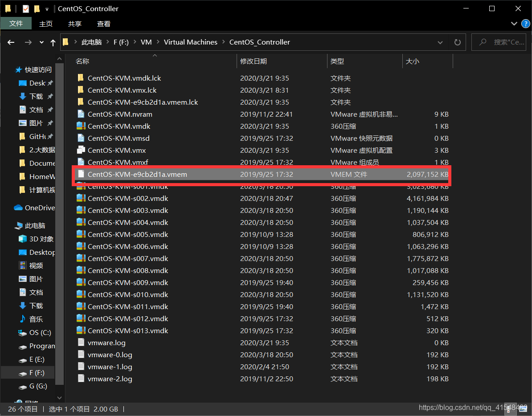Select the CentOS-KVM-s007.vmdk file
The height and width of the screenshot is (416, 532).
(128, 258)
